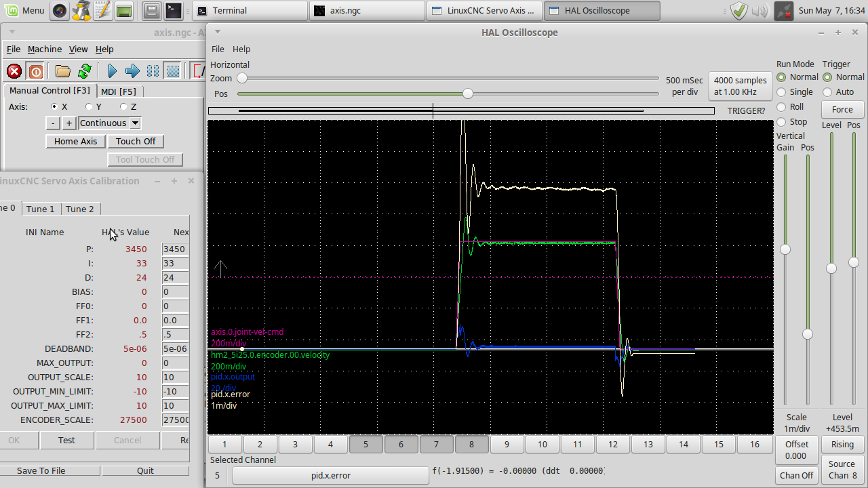Click the horizontal Pos slider handle
868x488 pixels.
click(x=468, y=94)
